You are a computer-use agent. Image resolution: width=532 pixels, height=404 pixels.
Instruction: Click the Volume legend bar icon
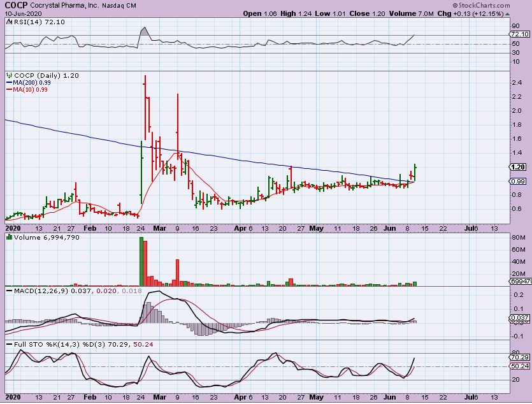pos(8,238)
